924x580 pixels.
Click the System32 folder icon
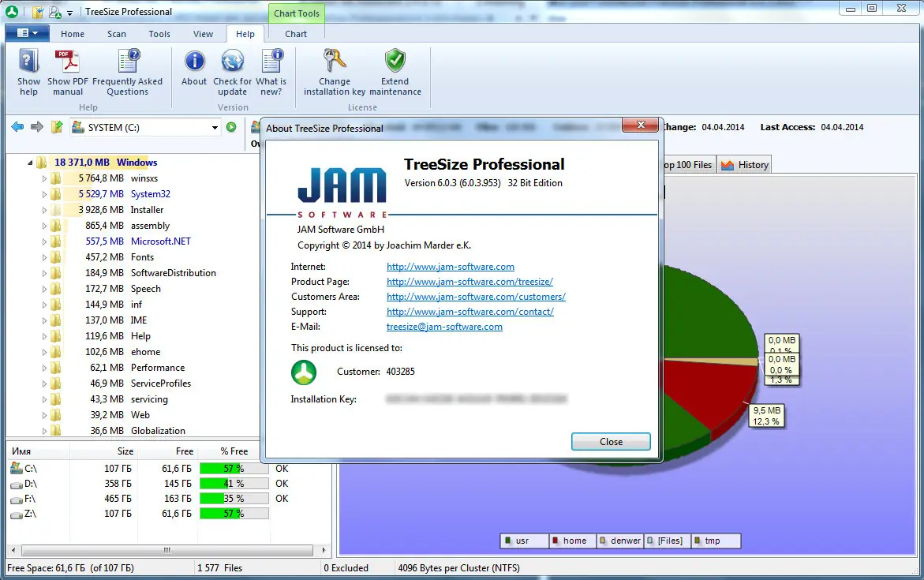[55, 194]
